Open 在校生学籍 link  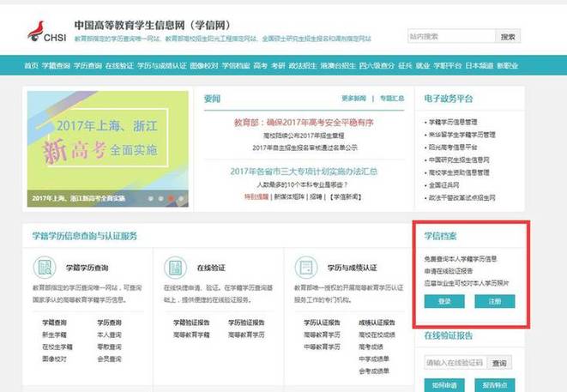click(57, 347)
